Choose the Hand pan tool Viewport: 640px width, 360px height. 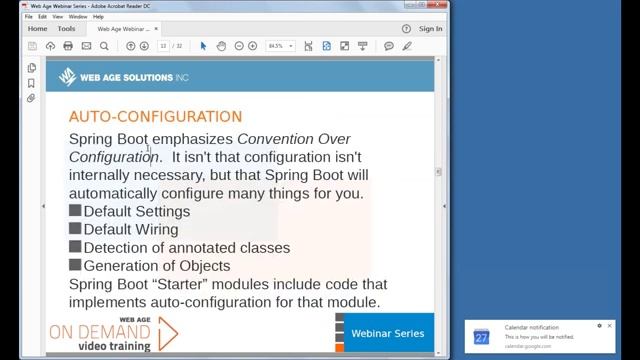point(221,46)
